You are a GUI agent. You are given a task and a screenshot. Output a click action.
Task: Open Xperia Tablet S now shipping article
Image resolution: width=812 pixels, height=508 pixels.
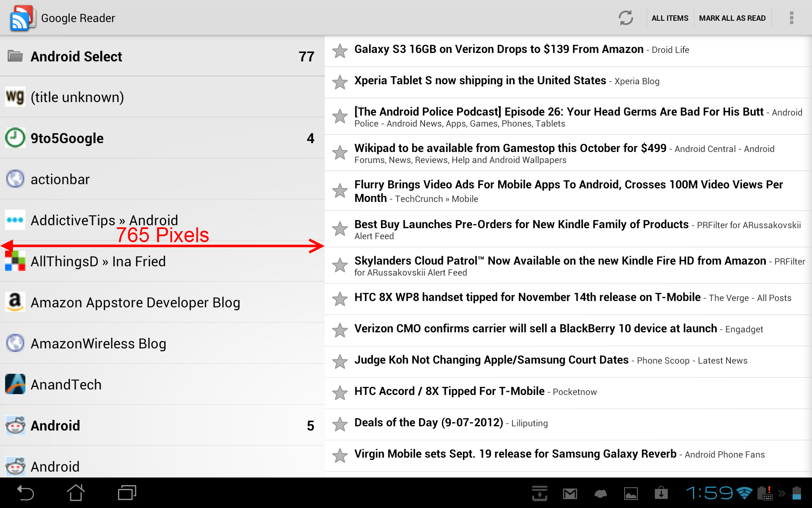coord(568,83)
